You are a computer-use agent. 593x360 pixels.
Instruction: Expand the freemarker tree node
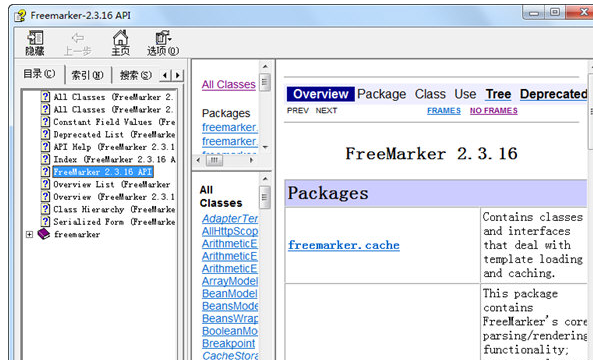pos(29,234)
